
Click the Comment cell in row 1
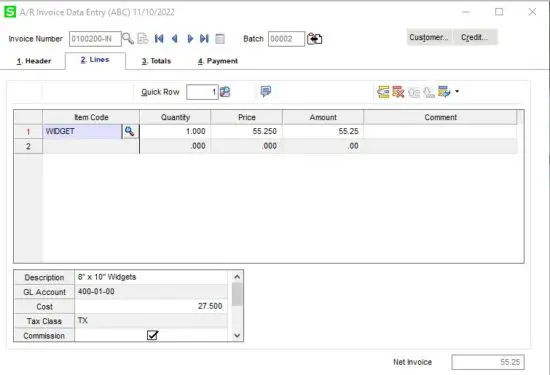(440, 132)
